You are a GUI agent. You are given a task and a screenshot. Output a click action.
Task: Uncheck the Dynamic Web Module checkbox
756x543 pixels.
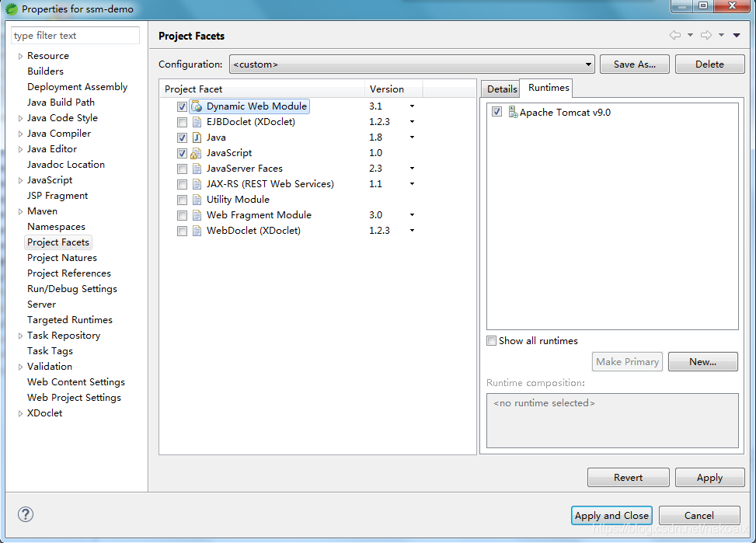click(x=183, y=106)
